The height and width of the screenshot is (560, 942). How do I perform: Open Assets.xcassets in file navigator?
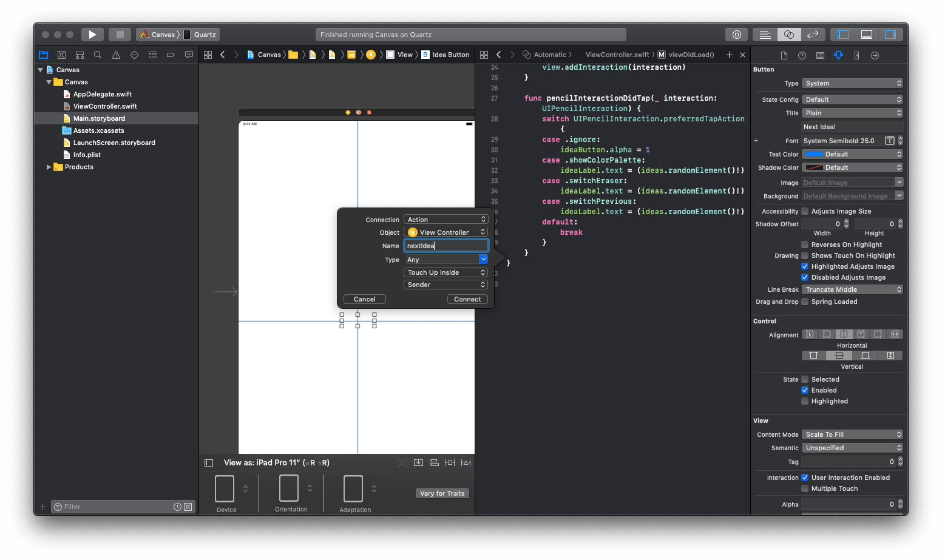pos(98,130)
